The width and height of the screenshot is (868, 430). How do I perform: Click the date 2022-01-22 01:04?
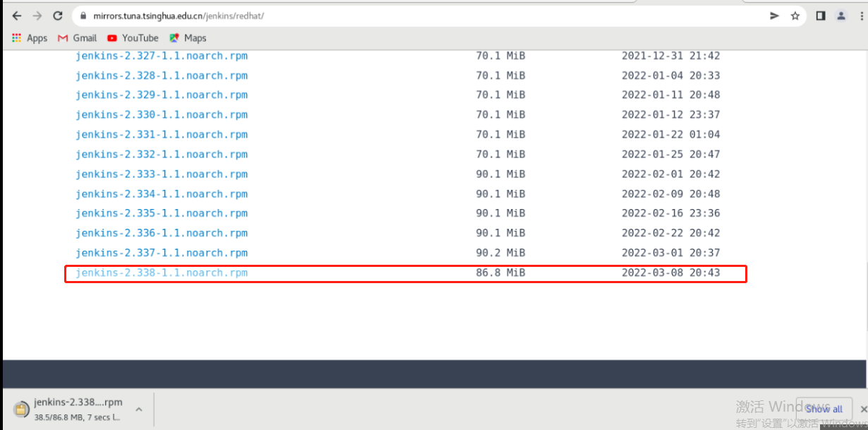click(x=670, y=134)
